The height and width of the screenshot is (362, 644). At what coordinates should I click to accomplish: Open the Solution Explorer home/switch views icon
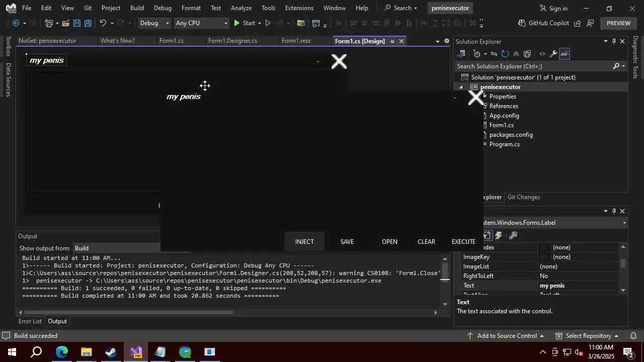coord(461,54)
